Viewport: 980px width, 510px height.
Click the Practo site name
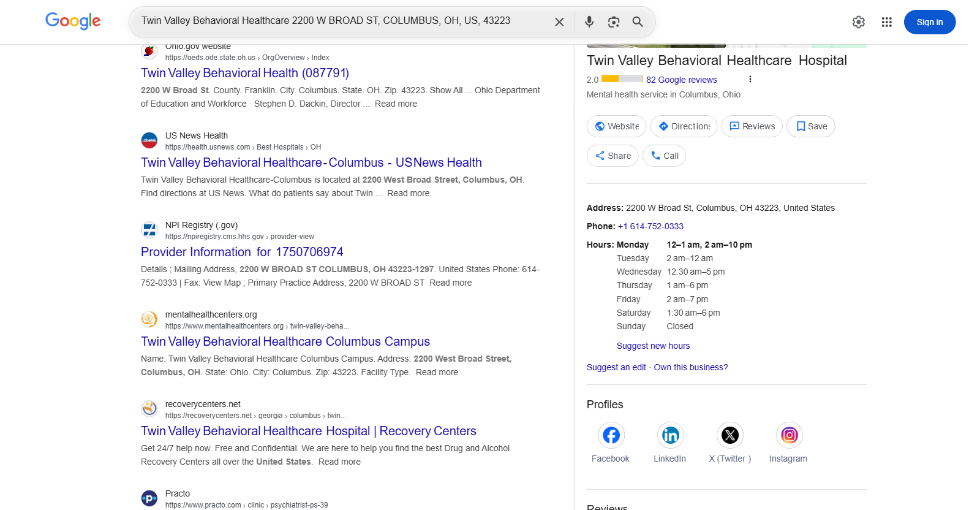178,493
